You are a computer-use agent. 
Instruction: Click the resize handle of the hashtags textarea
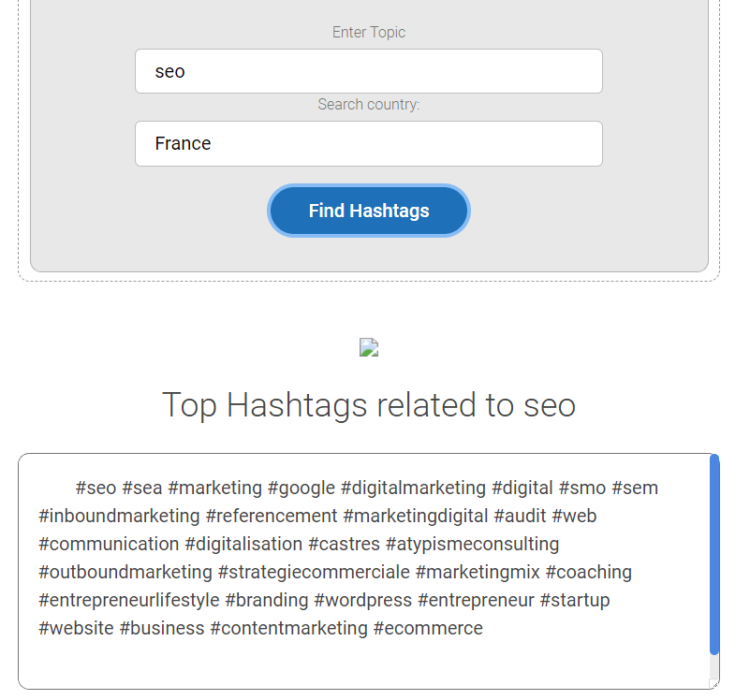[713, 684]
